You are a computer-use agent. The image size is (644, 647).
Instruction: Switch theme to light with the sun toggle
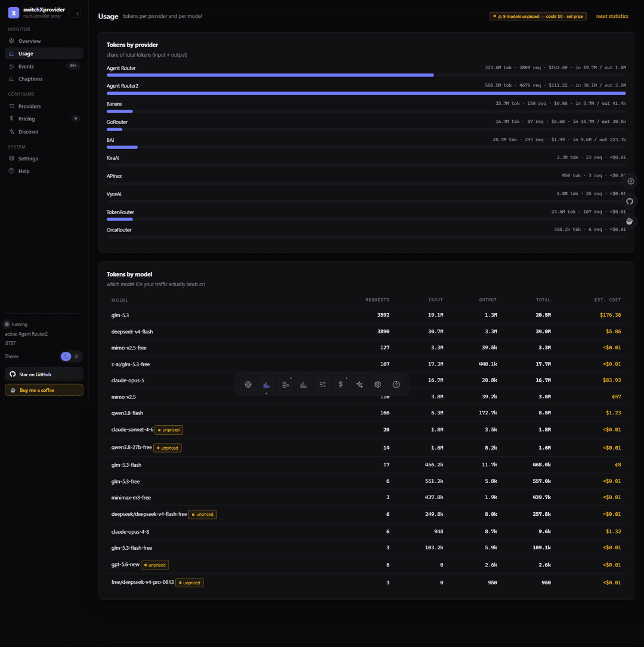pos(77,357)
